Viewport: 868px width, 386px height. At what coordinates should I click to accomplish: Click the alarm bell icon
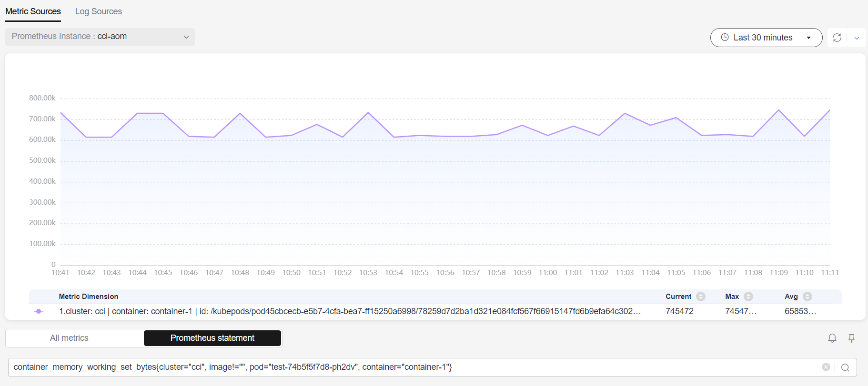832,338
